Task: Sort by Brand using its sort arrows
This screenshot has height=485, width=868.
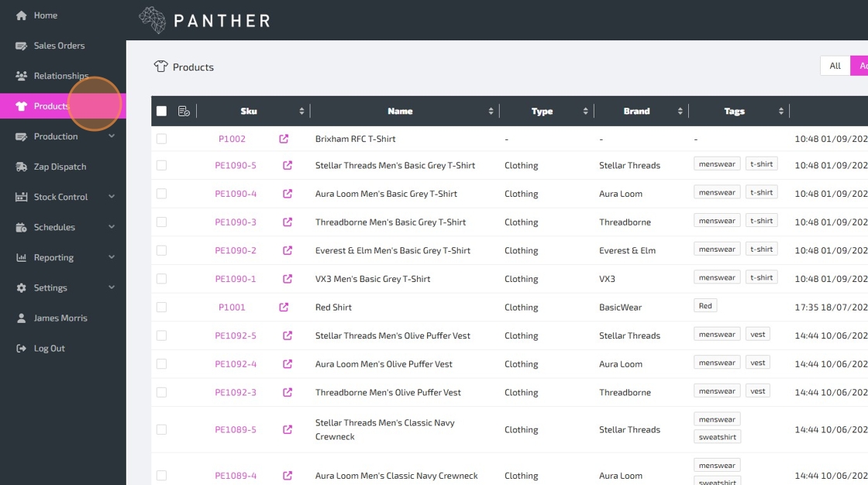Action: point(680,112)
